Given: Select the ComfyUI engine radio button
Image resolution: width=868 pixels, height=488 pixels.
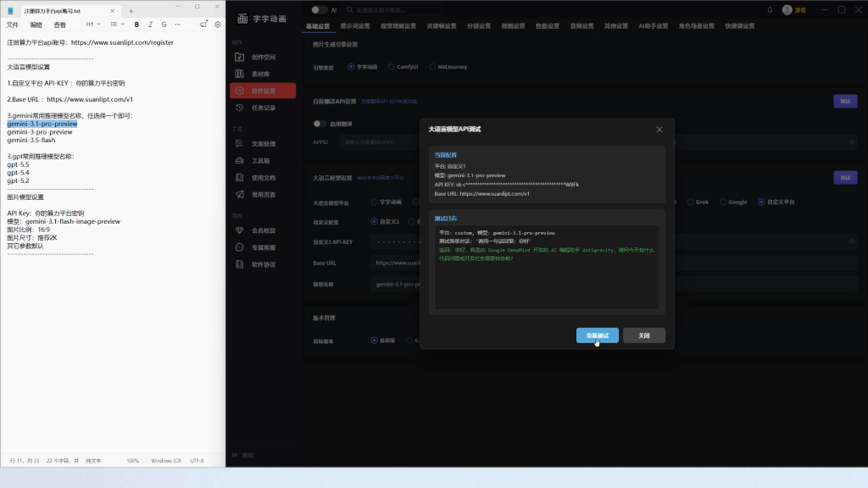Looking at the screenshot, I should tap(392, 67).
